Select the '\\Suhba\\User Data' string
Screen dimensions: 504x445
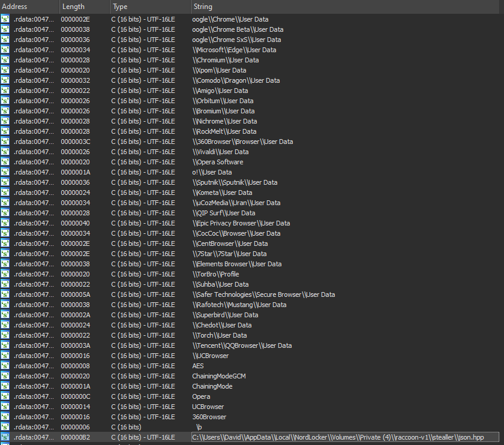point(221,284)
